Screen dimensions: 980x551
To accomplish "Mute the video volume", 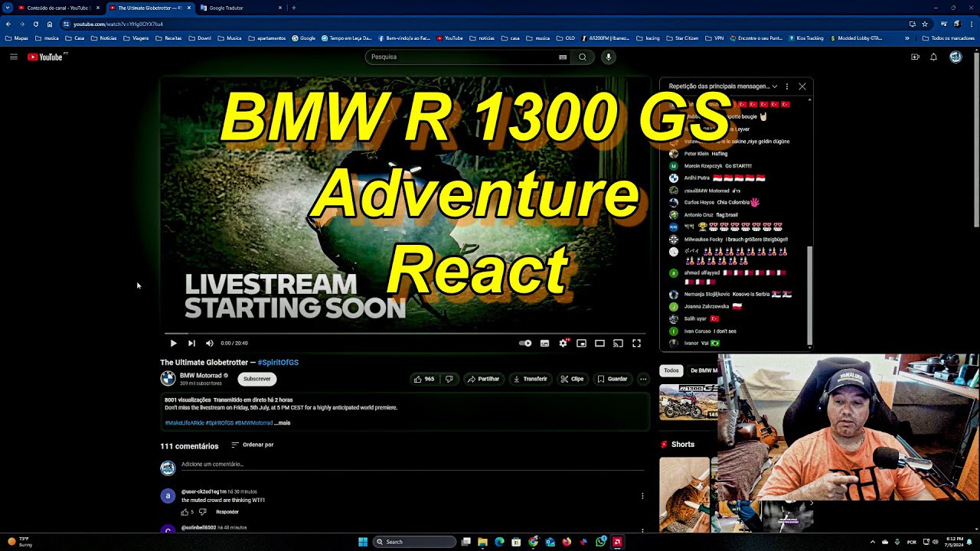I will point(210,343).
